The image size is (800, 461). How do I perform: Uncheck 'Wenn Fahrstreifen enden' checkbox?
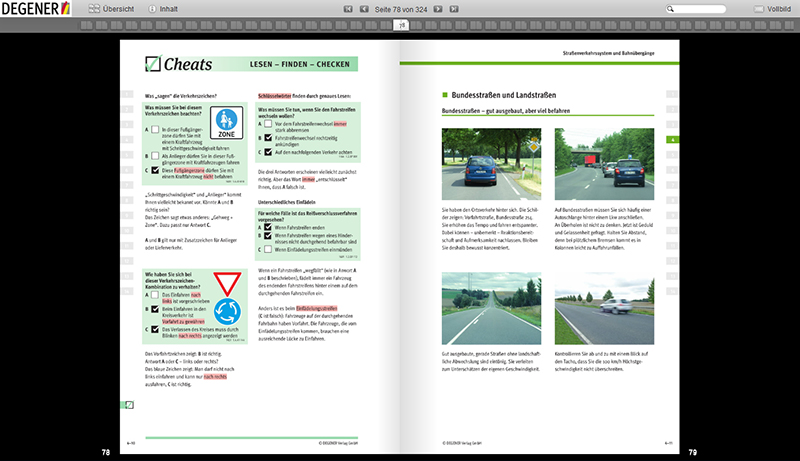(x=268, y=227)
